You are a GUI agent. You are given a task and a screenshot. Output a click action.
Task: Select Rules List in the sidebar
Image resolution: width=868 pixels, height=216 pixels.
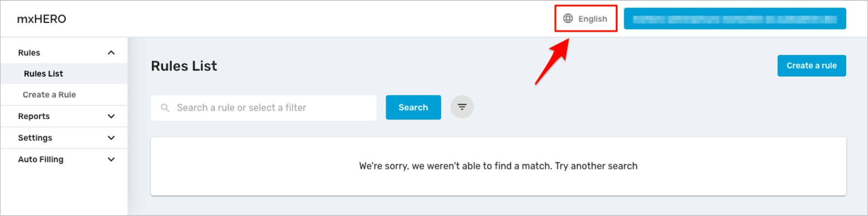pyautogui.click(x=43, y=74)
